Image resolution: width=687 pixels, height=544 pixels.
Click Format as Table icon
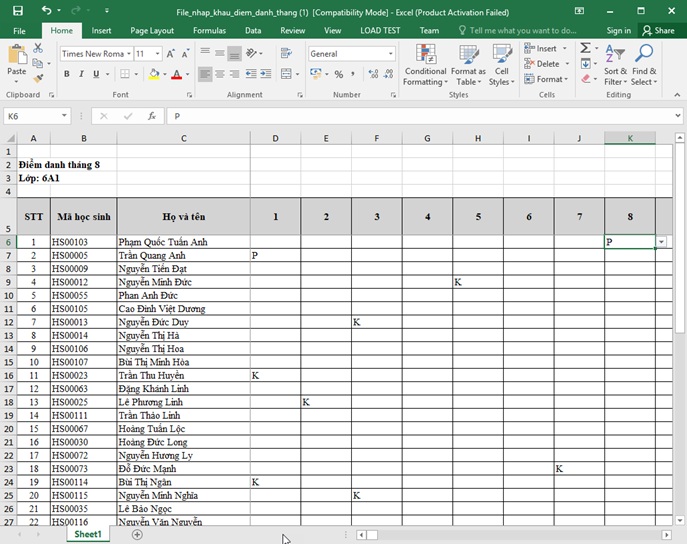(x=467, y=64)
